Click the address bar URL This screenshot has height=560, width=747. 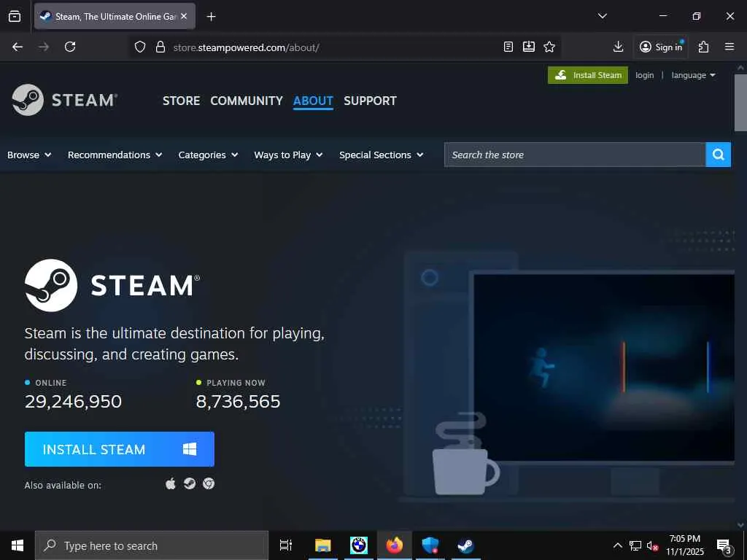coord(247,47)
